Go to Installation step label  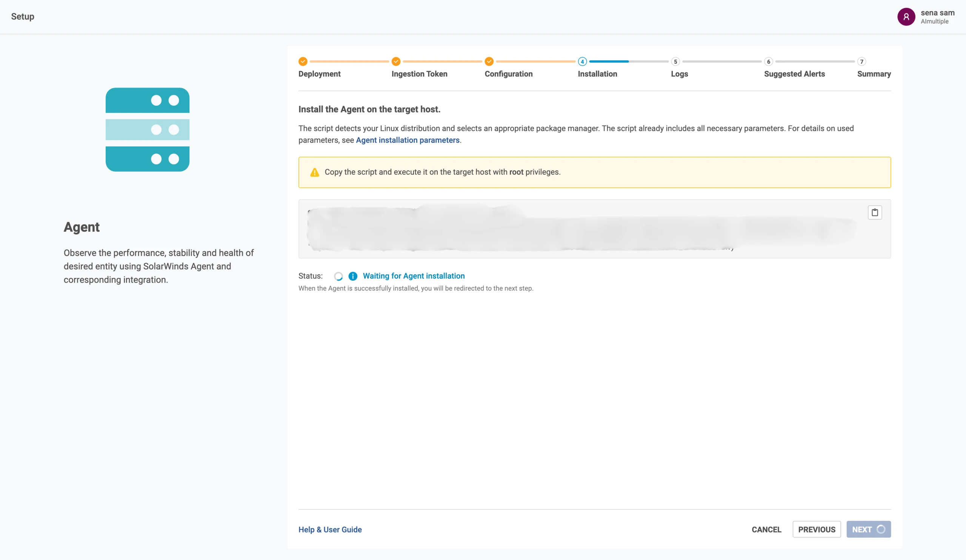pyautogui.click(x=598, y=74)
